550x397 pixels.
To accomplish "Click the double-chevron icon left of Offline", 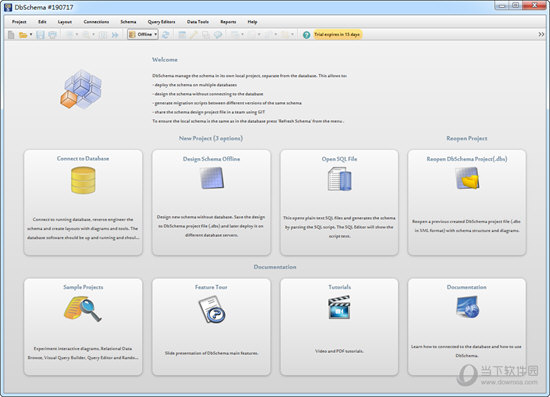I will 115,35.
